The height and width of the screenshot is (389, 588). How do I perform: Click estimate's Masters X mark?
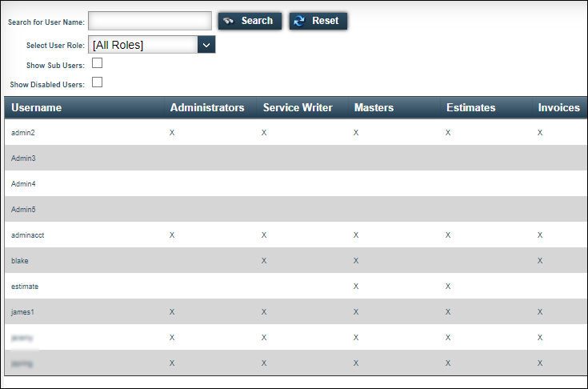click(x=356, y=287)
